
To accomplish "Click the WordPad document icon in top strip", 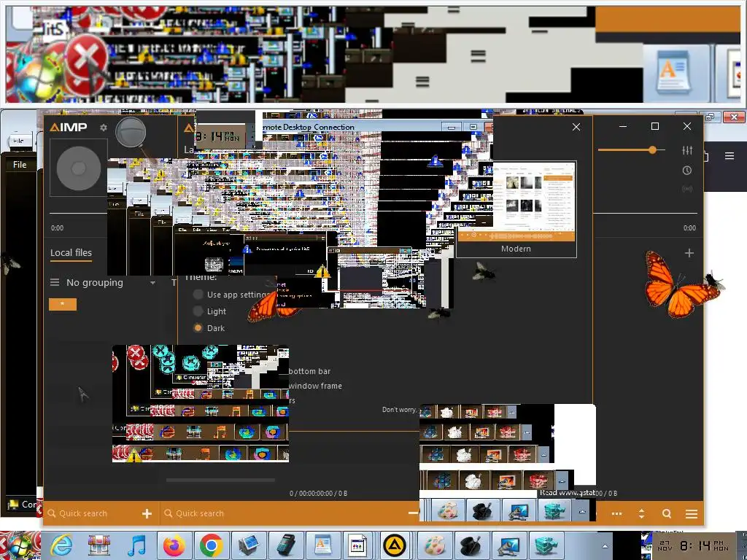I will [x=673, y=71].
